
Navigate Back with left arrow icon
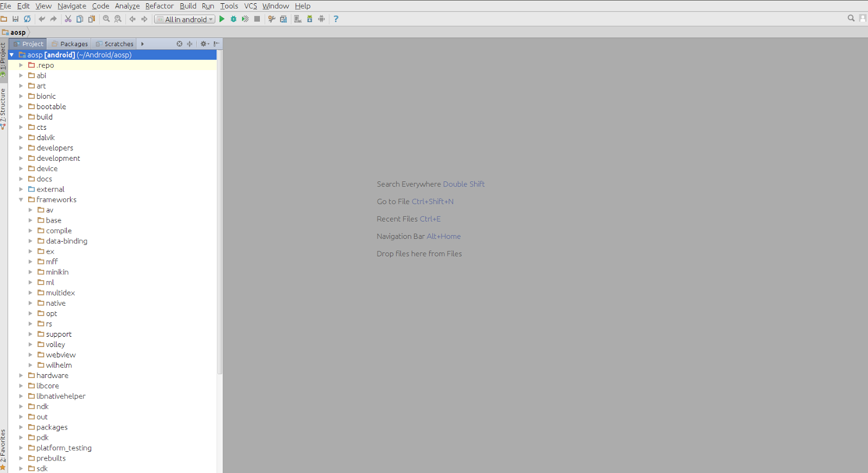pyautogui.click(x=132, y=19)
